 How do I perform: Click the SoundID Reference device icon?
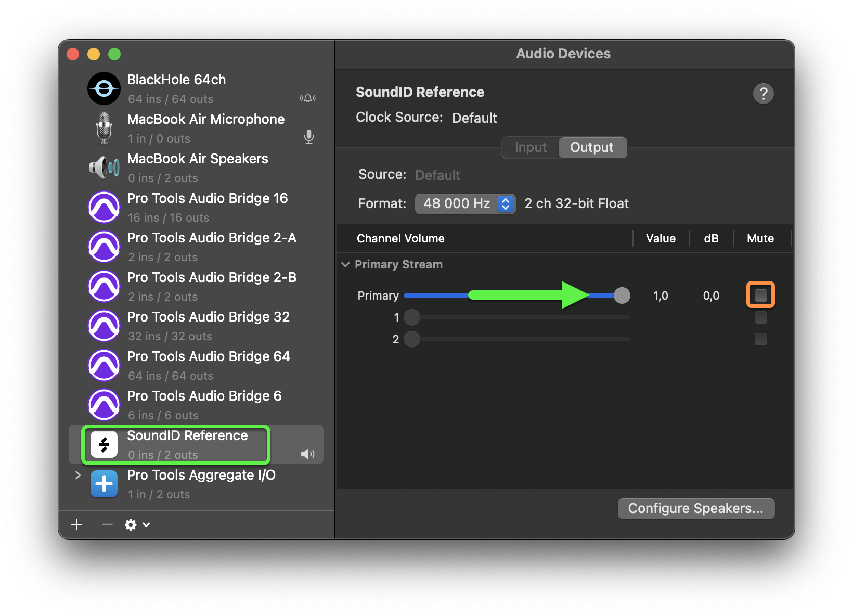click(x=104, y=444)
